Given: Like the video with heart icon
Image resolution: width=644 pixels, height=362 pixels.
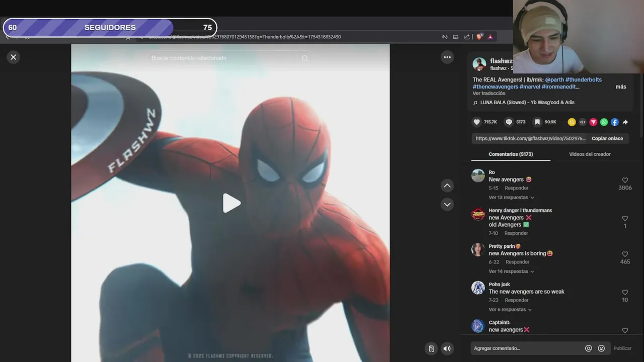Looking at the screenshot, I should click(477, 122).
